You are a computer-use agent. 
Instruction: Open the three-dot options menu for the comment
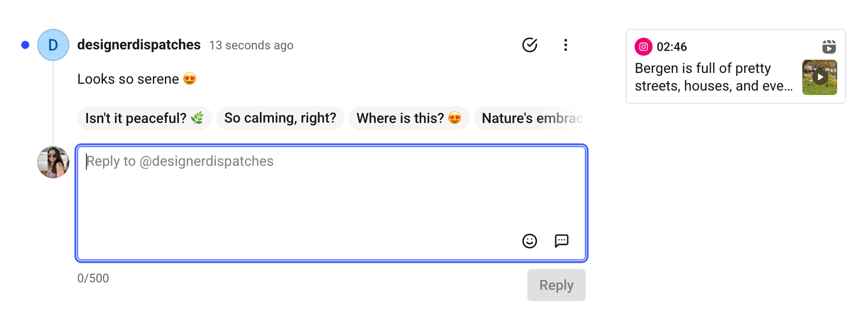coord(566,45)
